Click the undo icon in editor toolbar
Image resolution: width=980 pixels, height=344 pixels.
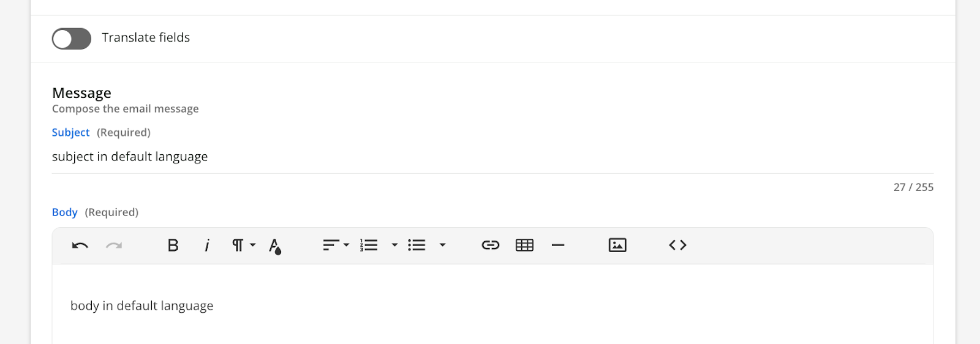click(80, 245)
